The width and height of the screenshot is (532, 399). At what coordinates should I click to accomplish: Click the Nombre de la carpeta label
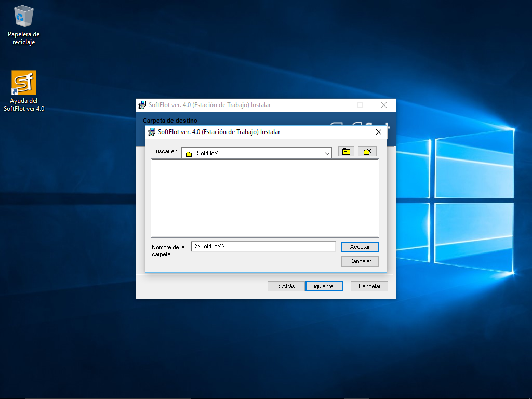click(168, 250)
